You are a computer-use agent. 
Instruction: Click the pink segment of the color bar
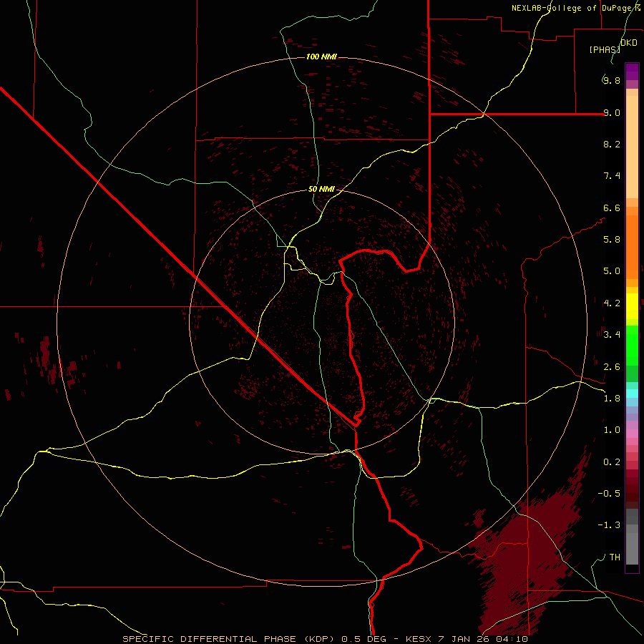point(632,434)
